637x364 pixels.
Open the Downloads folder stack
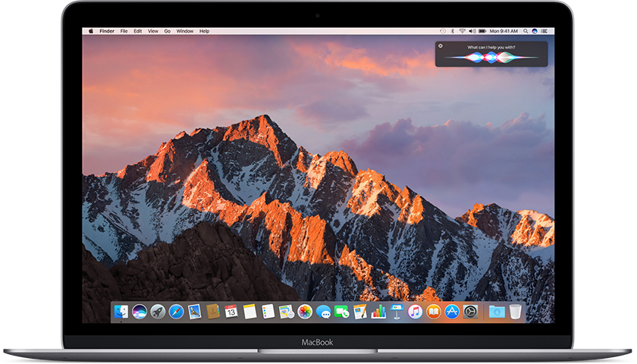click(x=497, y=312)
